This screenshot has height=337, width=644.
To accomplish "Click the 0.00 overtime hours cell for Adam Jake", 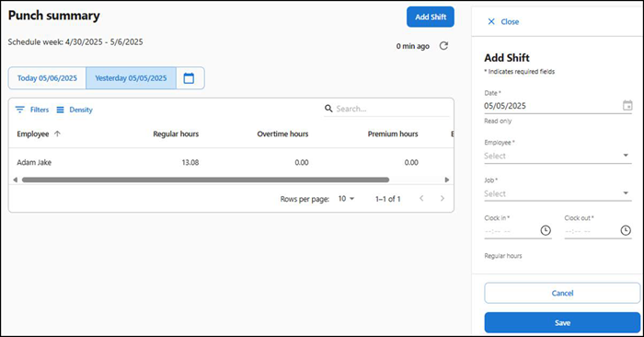I will pos(302,162).
